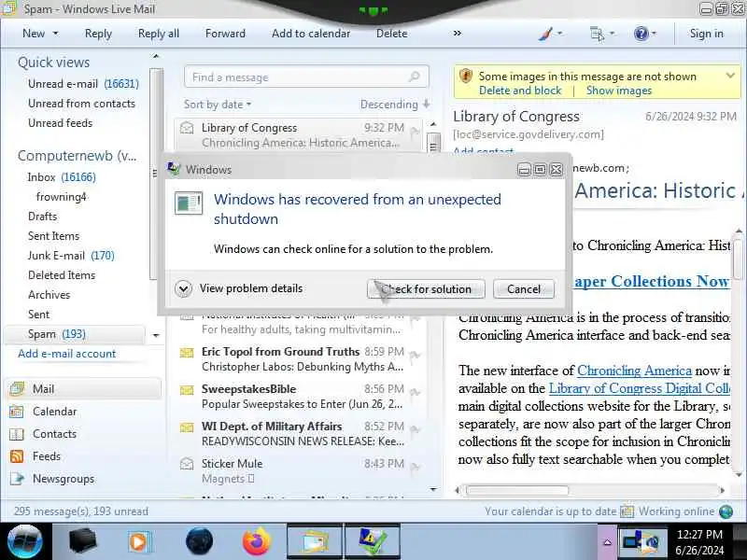
Task: Delete the selected message
Action: tap(391, 34)
